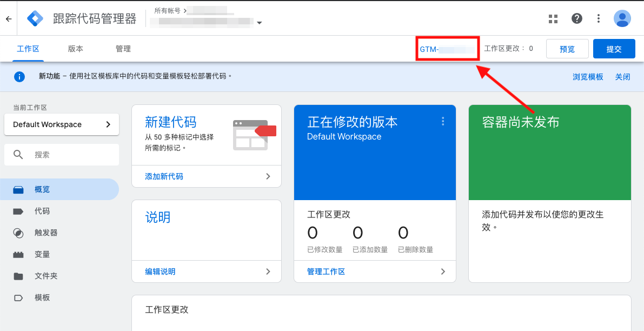This screenshot has width=644, height=331.
Task: Select 代码 in the sidebar
Action: (59, 211)
